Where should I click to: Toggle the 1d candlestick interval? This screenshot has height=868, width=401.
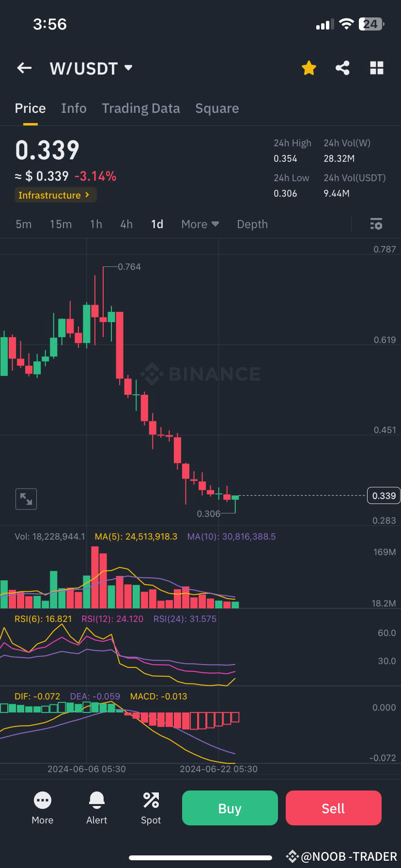coord(157,224)
